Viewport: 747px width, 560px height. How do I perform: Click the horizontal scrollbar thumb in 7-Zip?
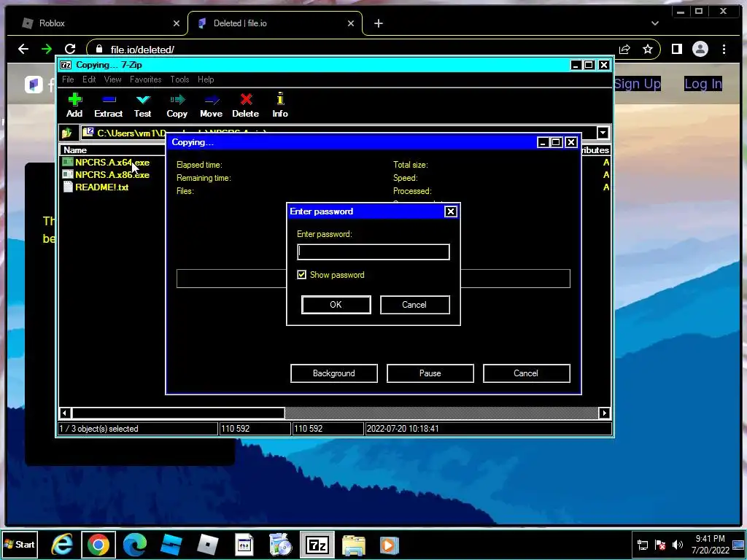pyautogui.click(x=178, y=413)
